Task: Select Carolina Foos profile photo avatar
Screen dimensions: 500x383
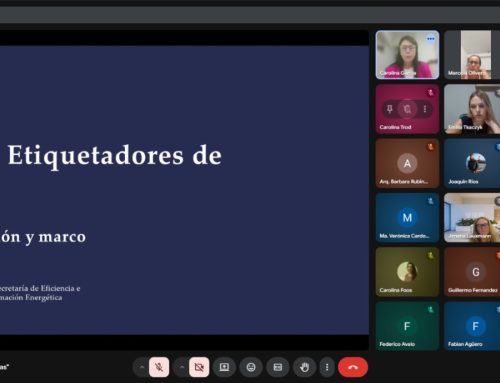Action: point(407,272)
